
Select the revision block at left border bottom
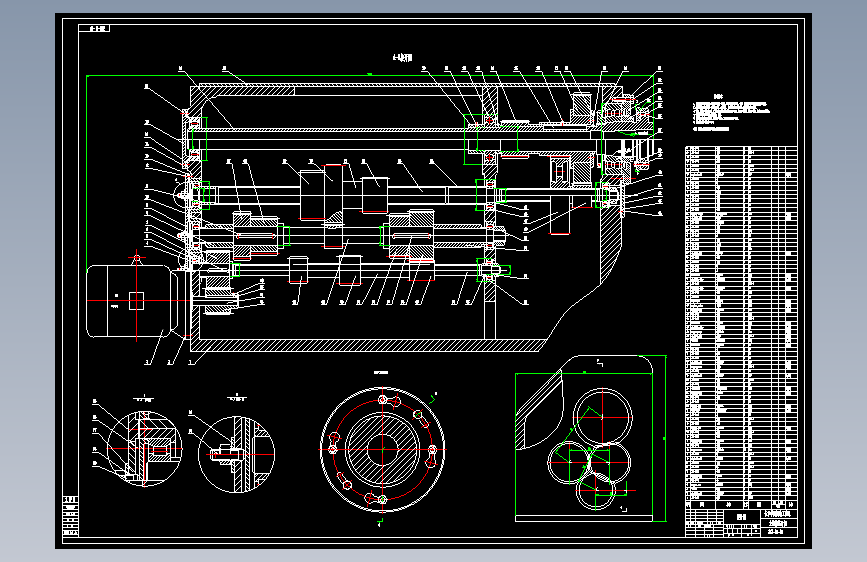pos(71,517)
